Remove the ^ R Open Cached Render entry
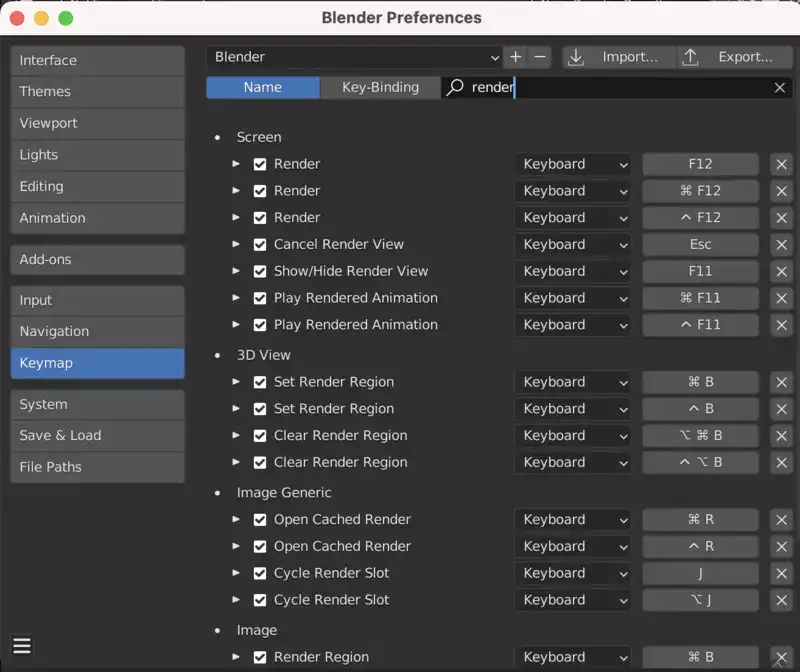Screen dimensions: 800x672 coord(781,546)
